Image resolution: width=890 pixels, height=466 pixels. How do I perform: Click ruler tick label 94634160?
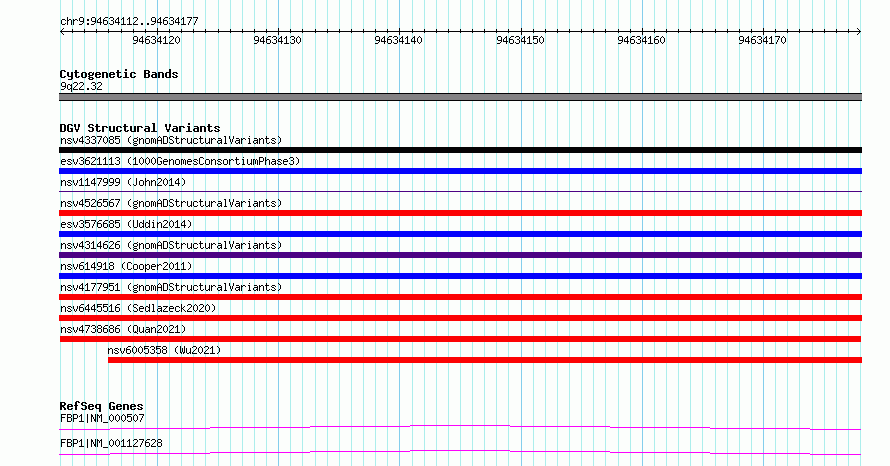[641, 40]
